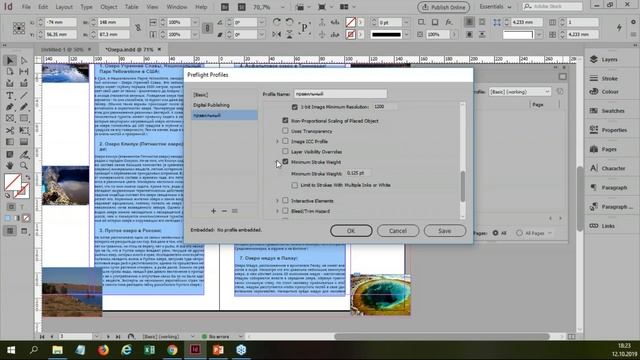Screen dimensions: 640x360
Task: Enable Uses Transparency checkbox
Action: click(285, 131)
